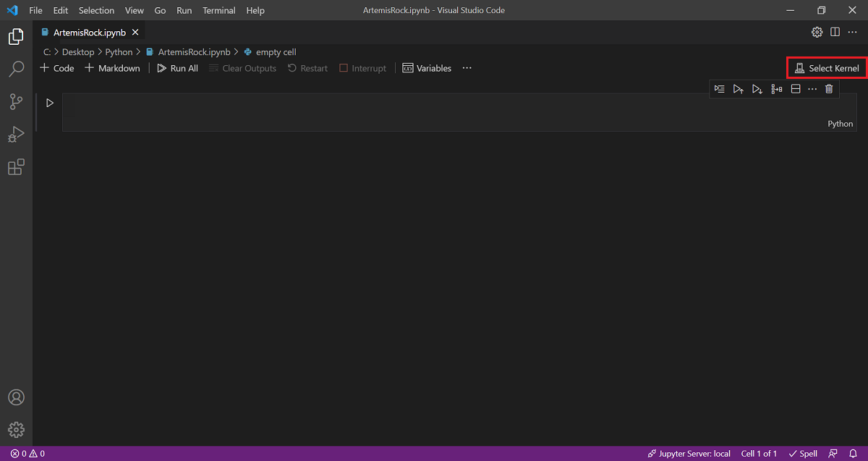Open notebook toolbar overflow ellipsis

click(467, 68)
